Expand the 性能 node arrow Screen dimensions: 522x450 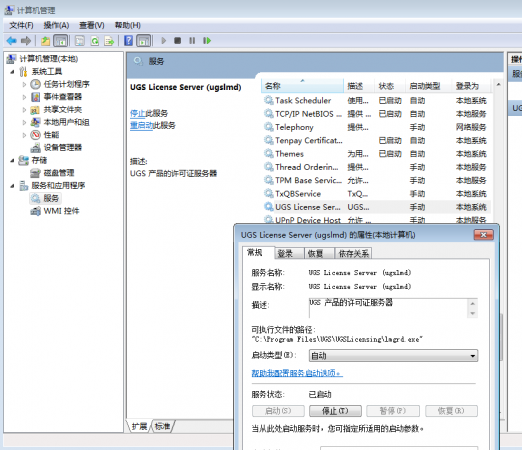pos(24,135)
